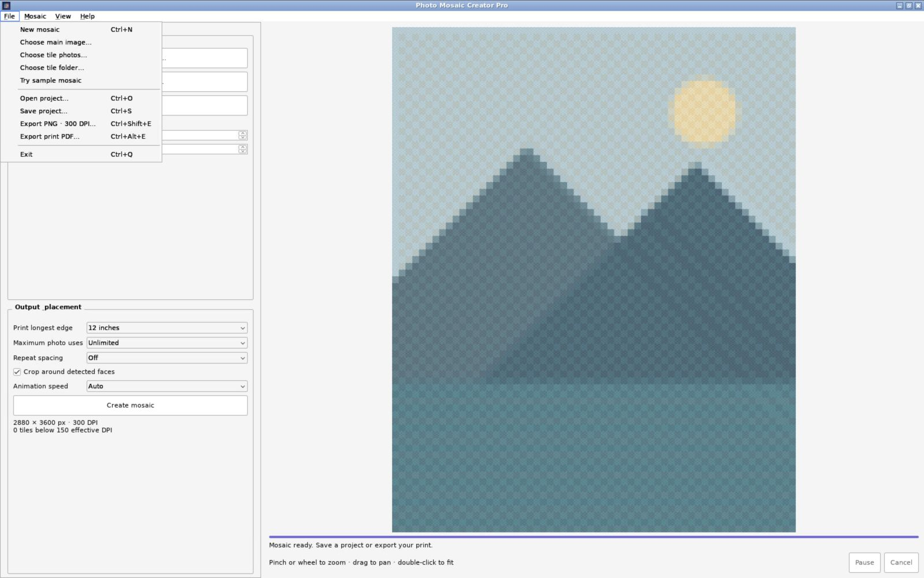Click the app icon in the title bar
The width and height of the screenshot is (924, 578).
point(6,5)
